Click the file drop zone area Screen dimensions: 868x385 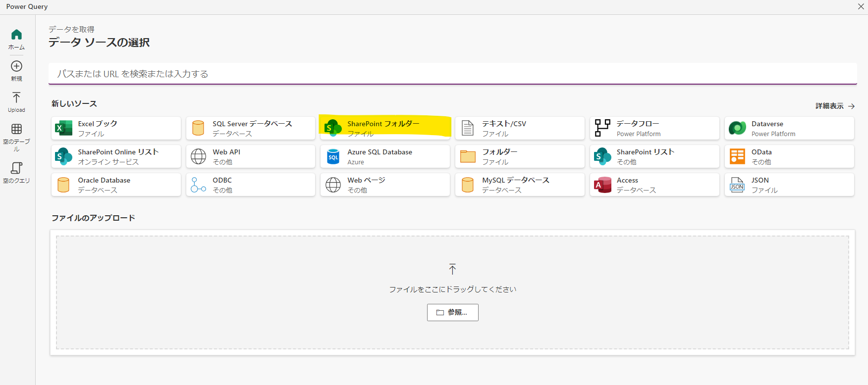[x=452, y=292]
